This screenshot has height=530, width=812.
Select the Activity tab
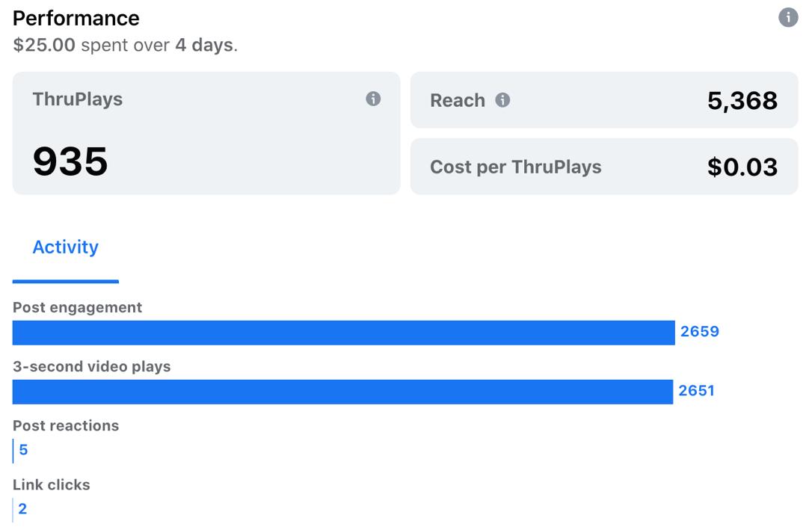pyautogui.click(x=66, y=247)
